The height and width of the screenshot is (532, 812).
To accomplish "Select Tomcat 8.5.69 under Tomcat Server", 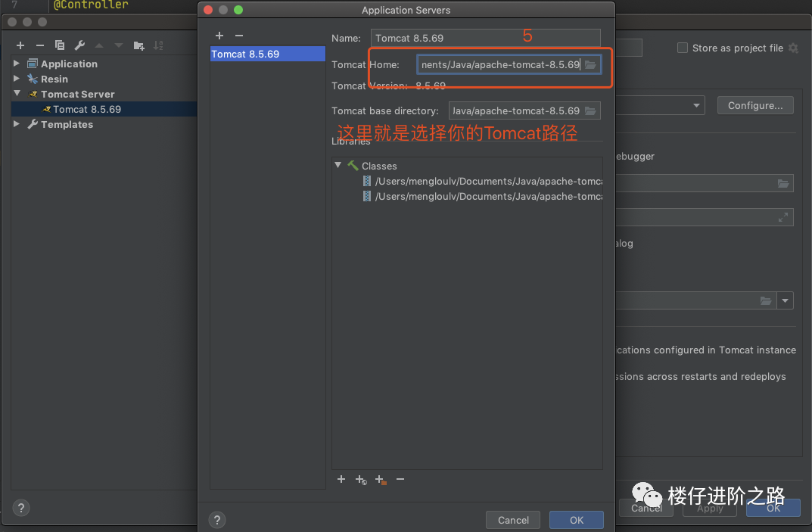I will tap(87, 109).
